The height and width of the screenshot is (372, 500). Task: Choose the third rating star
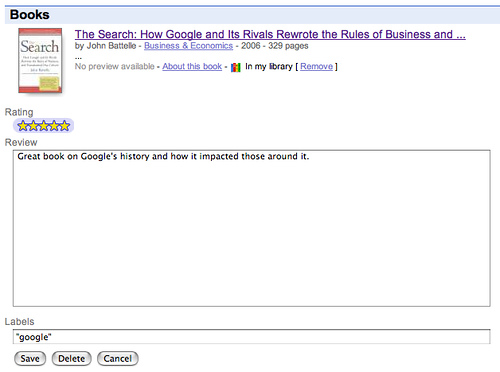coord(44,126)
